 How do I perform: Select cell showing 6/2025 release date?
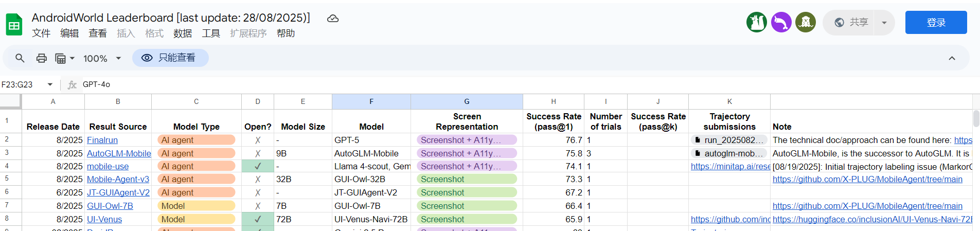(x=53, y=192)
